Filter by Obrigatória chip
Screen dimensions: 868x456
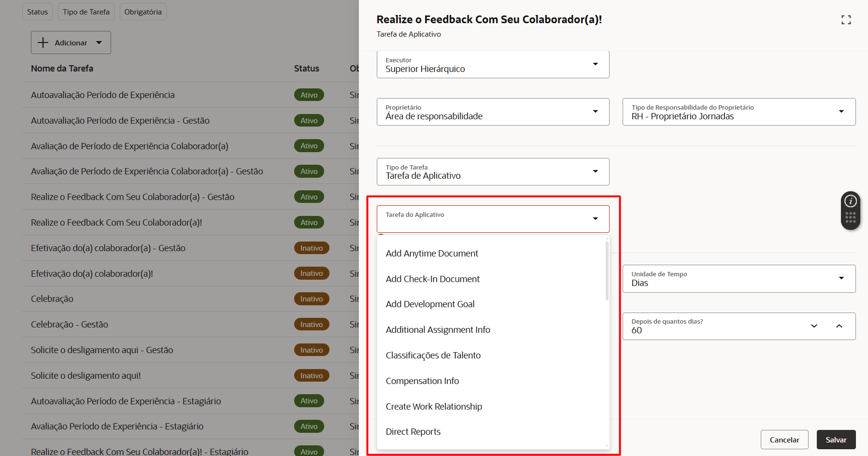pos(143,12)
